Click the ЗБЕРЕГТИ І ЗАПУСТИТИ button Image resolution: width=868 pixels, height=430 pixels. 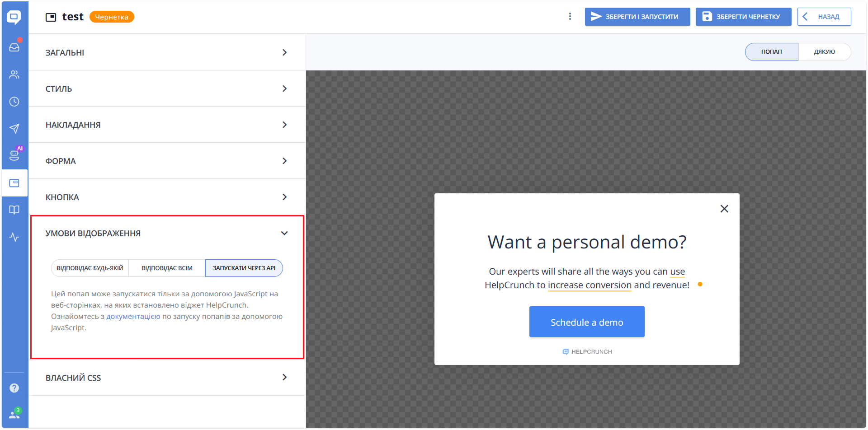(637, 17)
